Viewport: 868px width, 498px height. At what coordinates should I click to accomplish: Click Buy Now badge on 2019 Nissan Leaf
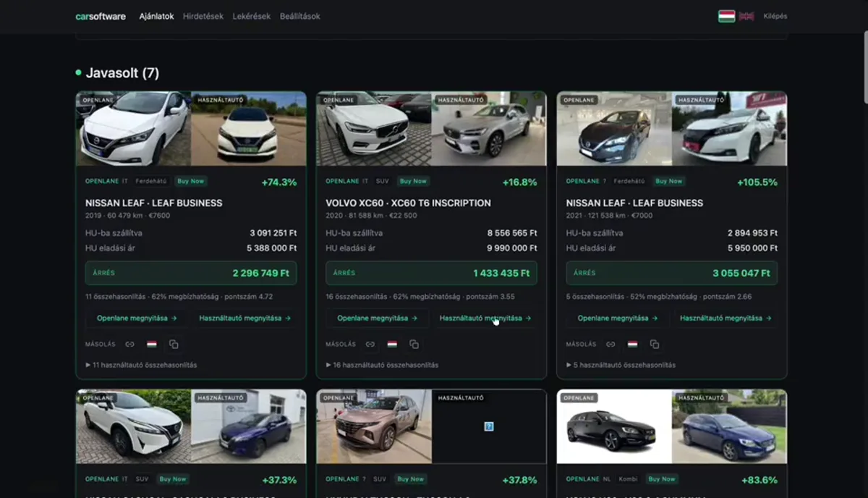tap(191, 181)
